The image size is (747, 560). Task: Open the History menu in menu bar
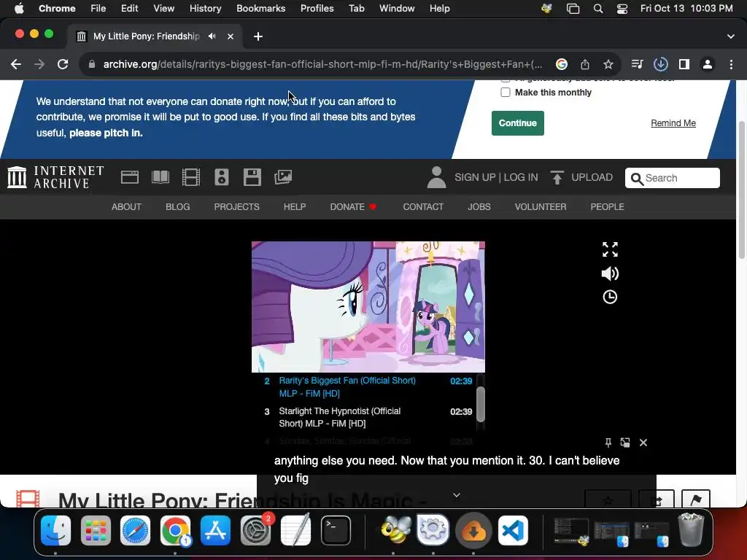tap(205, 8)
